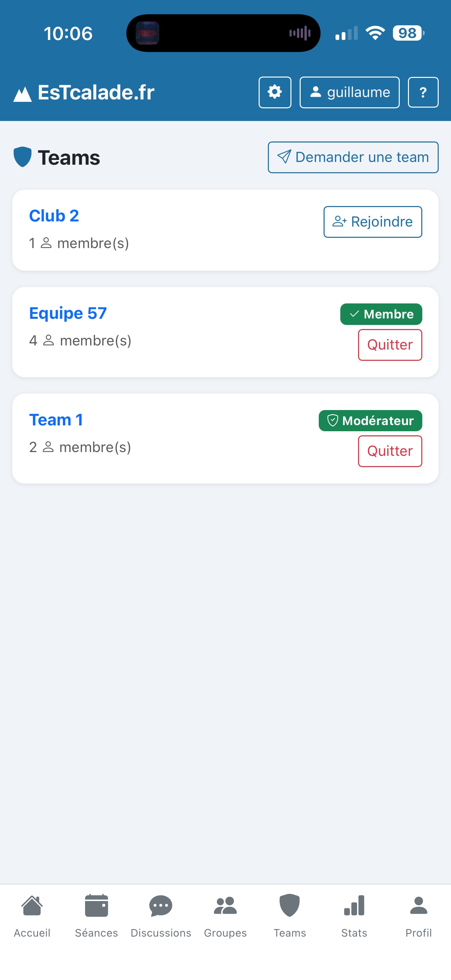Open the Team 1 link
This screenshot has width=451, height=980.
(x=56, y=420)
